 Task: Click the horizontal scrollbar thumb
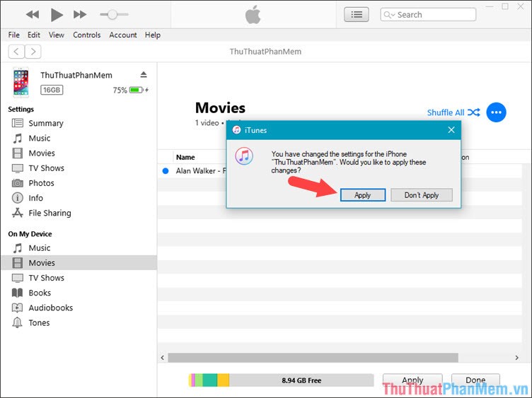pyautogui.click(x=313, y=358)
